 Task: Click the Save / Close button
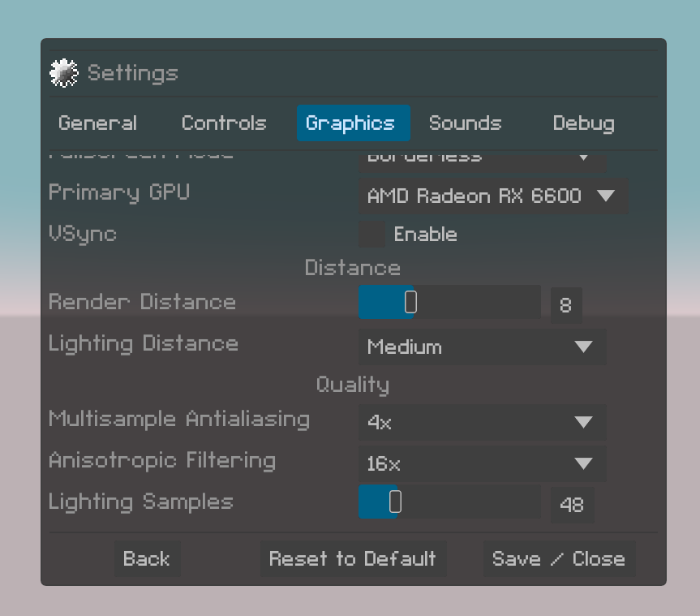click(x=559, y=559)
